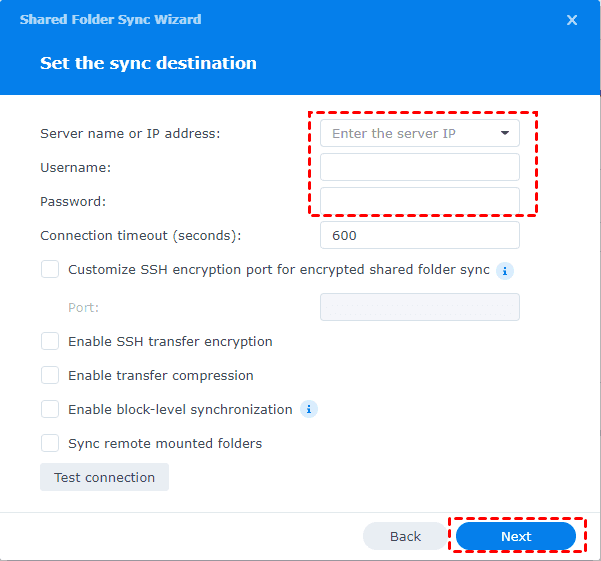Select the Connection timeout field
Screen dimensions: 601x561
(419, 236)
